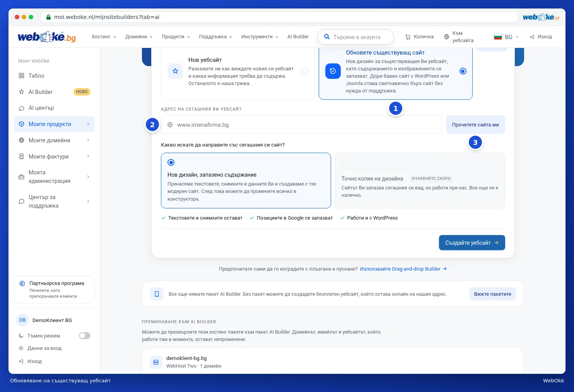Click the Вижте пакетите button
The height and width of the screenshot is (392, 574).
(493, 294)
